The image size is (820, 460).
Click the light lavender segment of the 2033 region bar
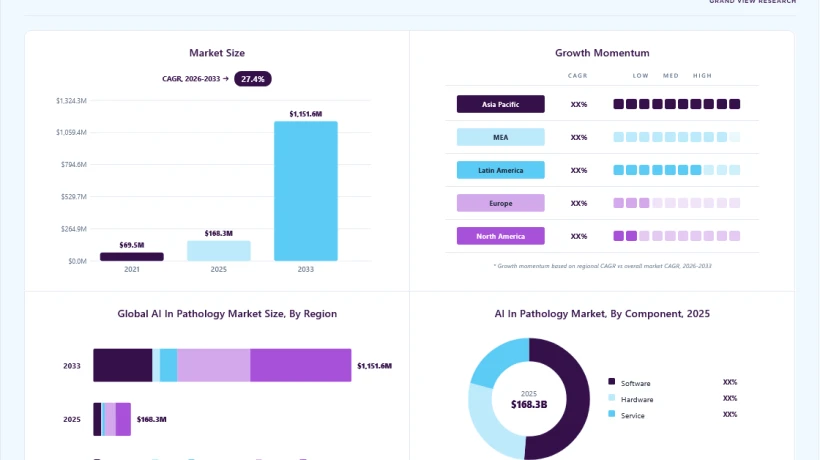point(213,365)
